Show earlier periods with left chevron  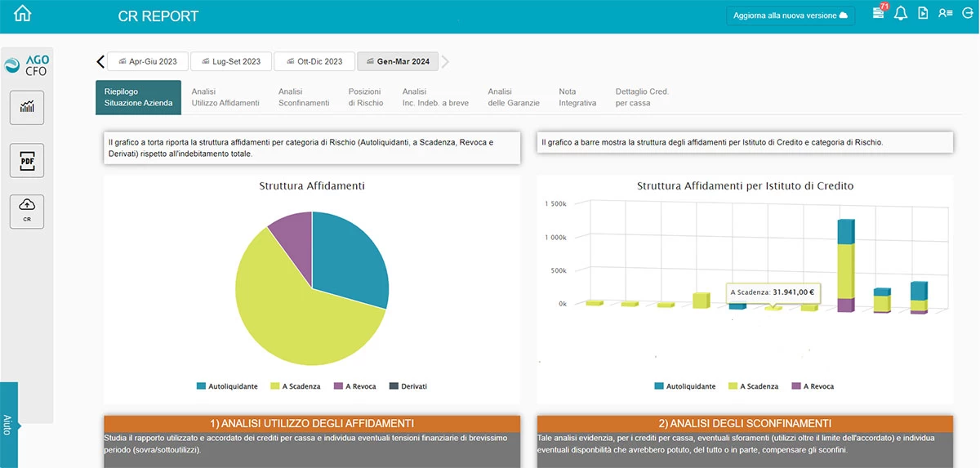(100, 61)
